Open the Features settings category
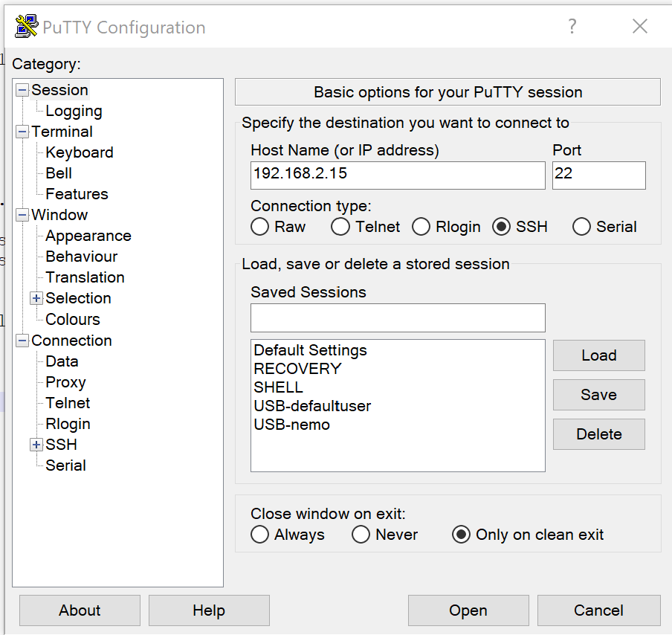The width and height of the screenshot is (672, 635). (77, 194)
